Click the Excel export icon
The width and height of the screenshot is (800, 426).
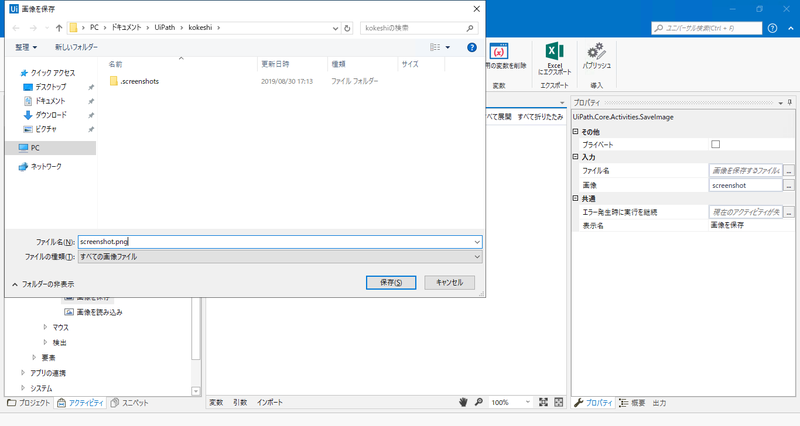pos(555,52)
